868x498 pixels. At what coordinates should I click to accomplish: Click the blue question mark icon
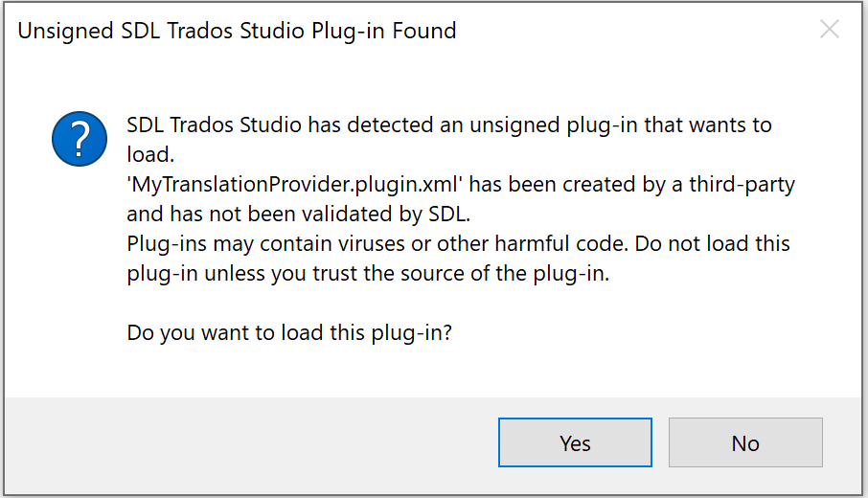[x=80, y=138]
